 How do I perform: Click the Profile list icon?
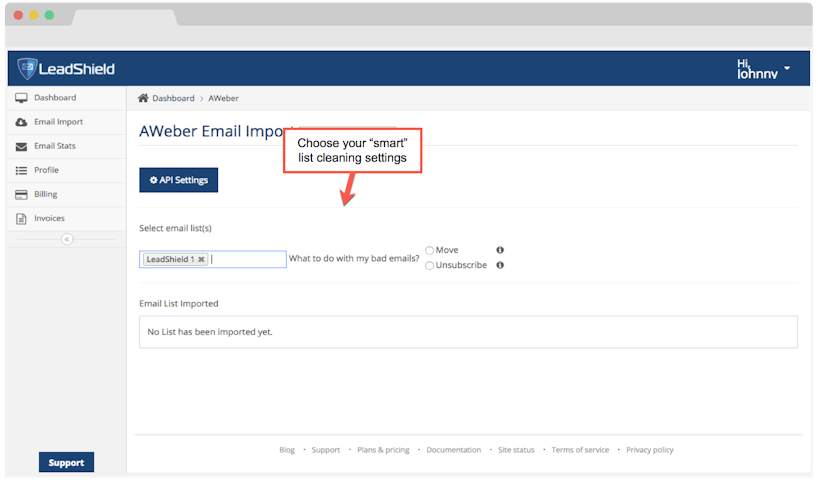[21, 170]
